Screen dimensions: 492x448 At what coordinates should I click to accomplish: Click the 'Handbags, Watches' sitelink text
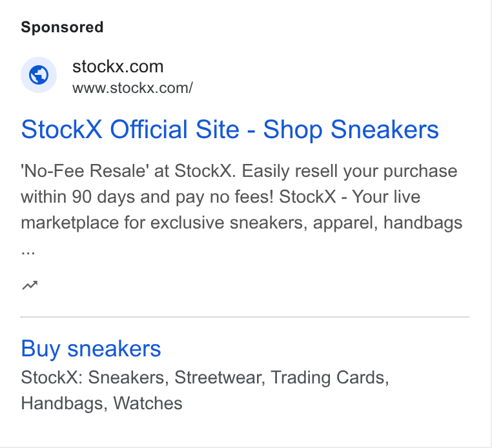click(101, 403)
